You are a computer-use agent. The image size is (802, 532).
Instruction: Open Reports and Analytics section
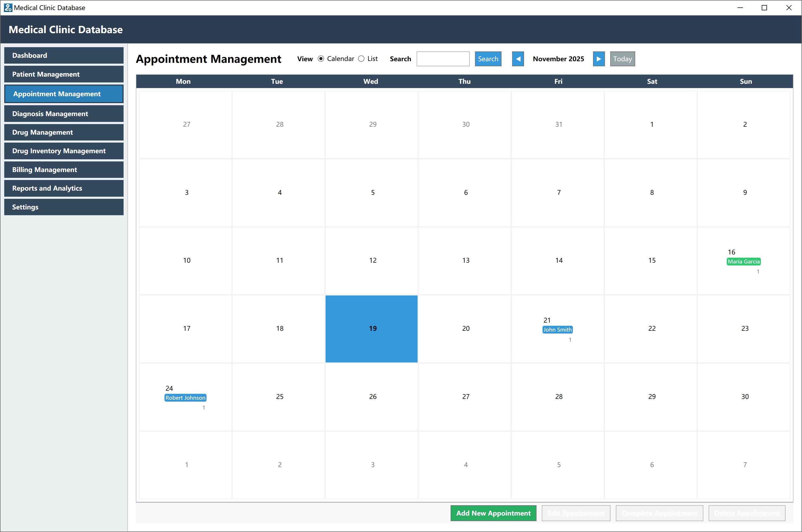[x=64, y=188]
